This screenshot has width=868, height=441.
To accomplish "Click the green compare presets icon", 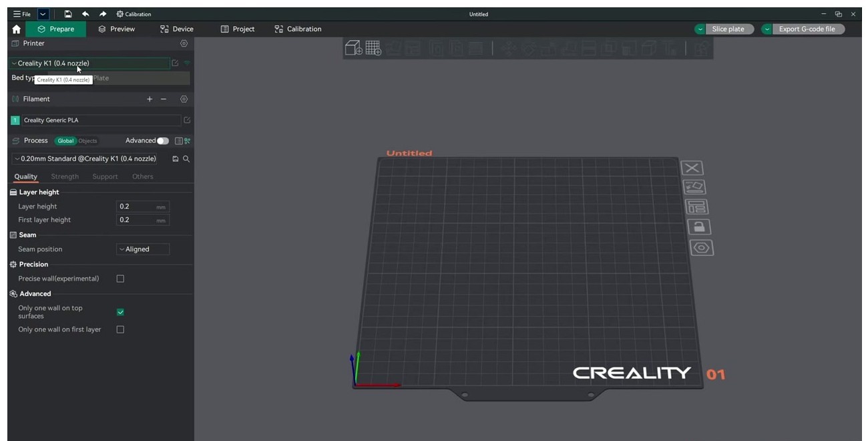I will pyautogui.click(x=187, y=141).
